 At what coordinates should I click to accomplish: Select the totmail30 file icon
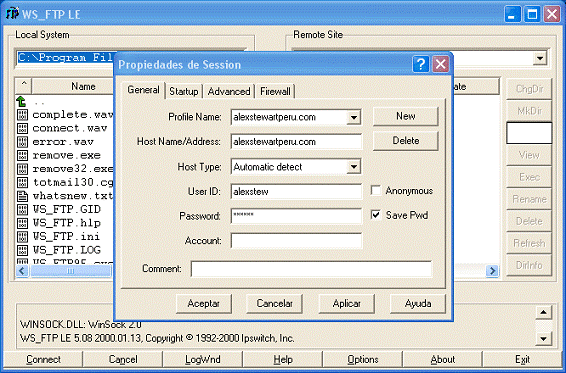coord(22,183)
